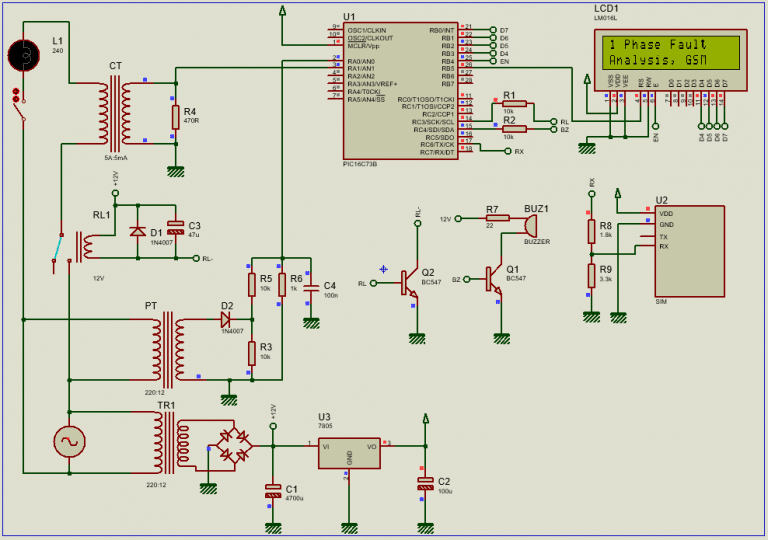Select transistor Q2
This screenshot has width=768, height=540.
409,283
